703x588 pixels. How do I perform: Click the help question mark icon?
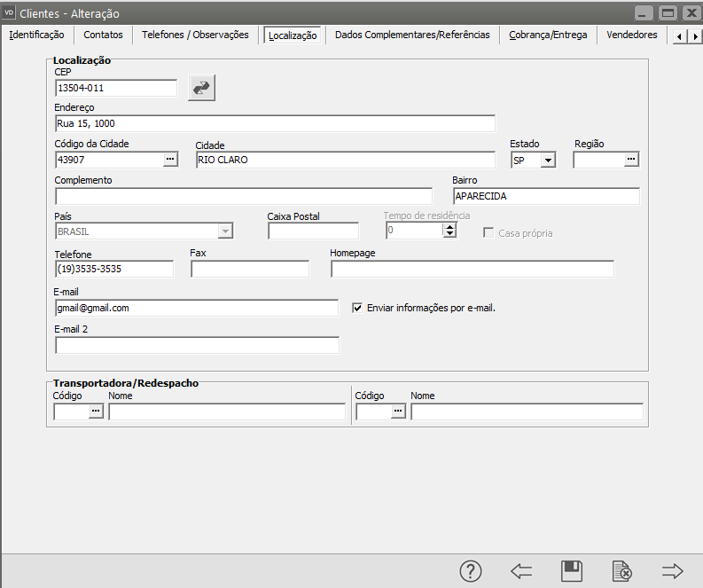coord(470,571)
